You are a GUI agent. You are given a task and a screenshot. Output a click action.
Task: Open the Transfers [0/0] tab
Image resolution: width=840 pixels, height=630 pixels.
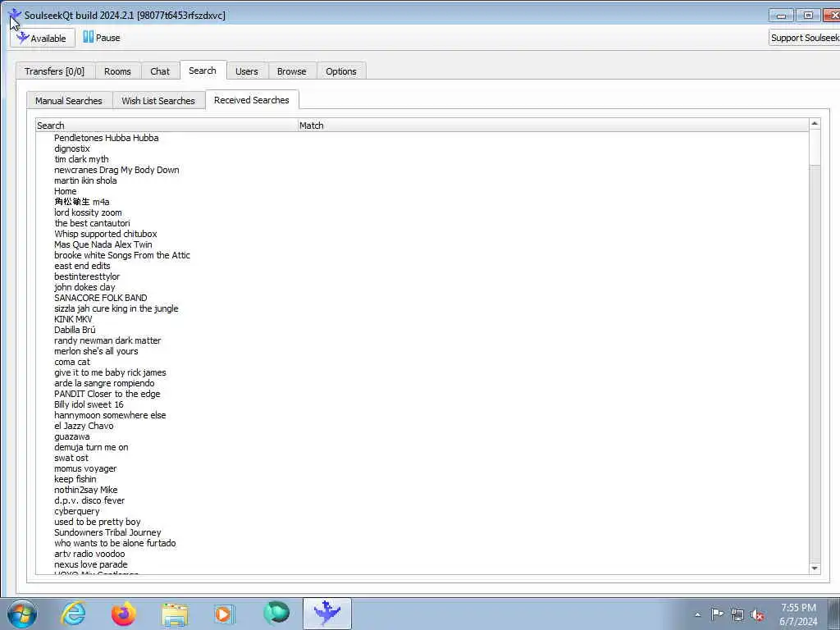(x=55, y=71)
